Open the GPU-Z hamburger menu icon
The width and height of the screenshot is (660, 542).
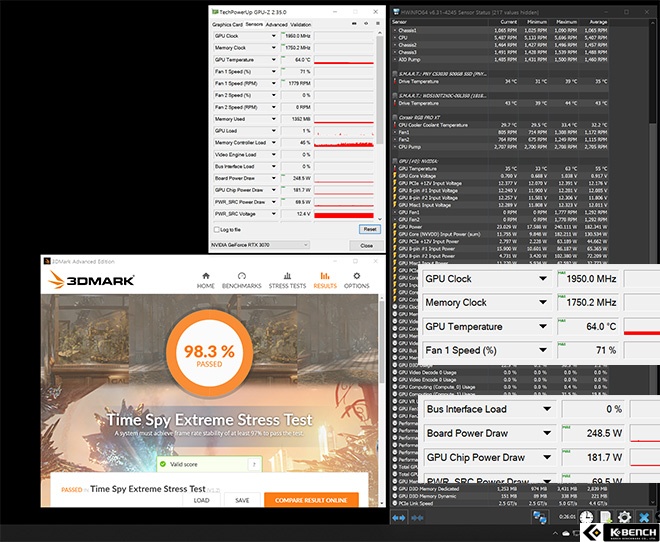point(378,24)
